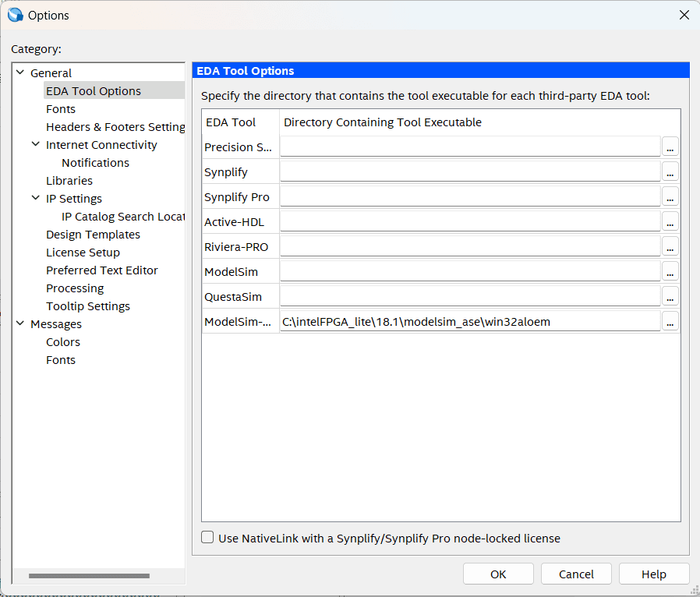Browse directory for ModelSim-... row
The image size is (700, 597).
(x=670, y=322)
